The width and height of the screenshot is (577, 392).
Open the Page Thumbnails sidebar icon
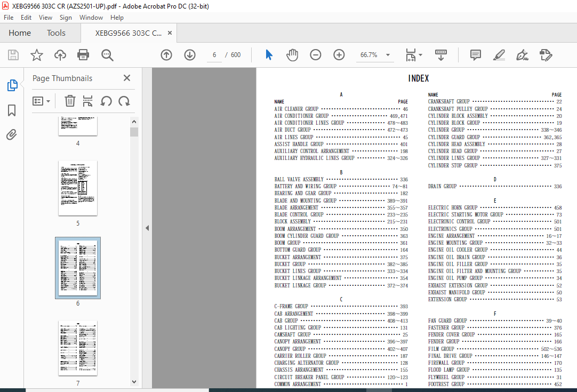pyautogui.click(x=12, y=85)
